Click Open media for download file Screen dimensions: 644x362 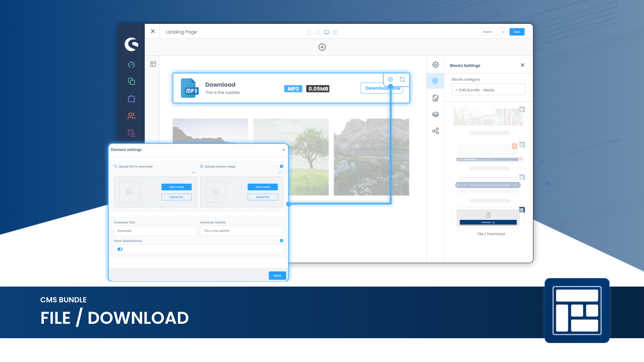(176, 187)
